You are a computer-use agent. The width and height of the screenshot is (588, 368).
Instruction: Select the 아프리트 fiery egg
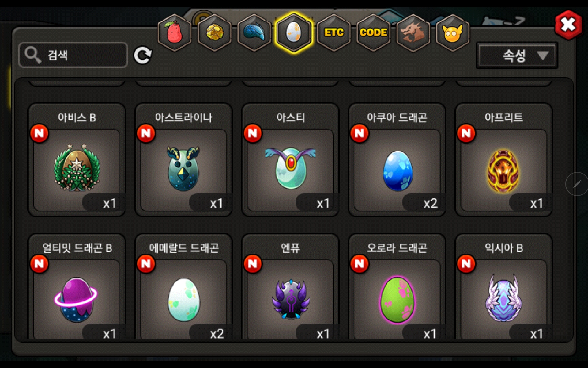click(x=504, y=160)
